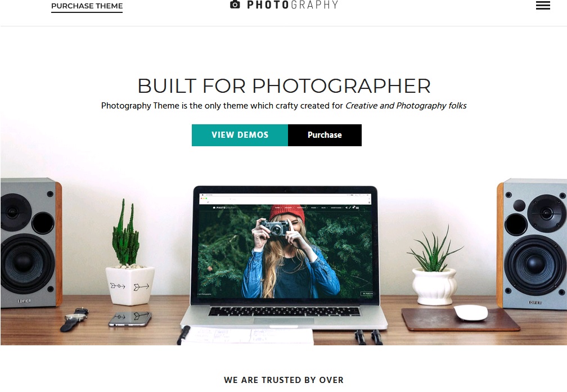Click the right Edifier speaker
This screenshot has height=392, width=567.
(532, 244)
